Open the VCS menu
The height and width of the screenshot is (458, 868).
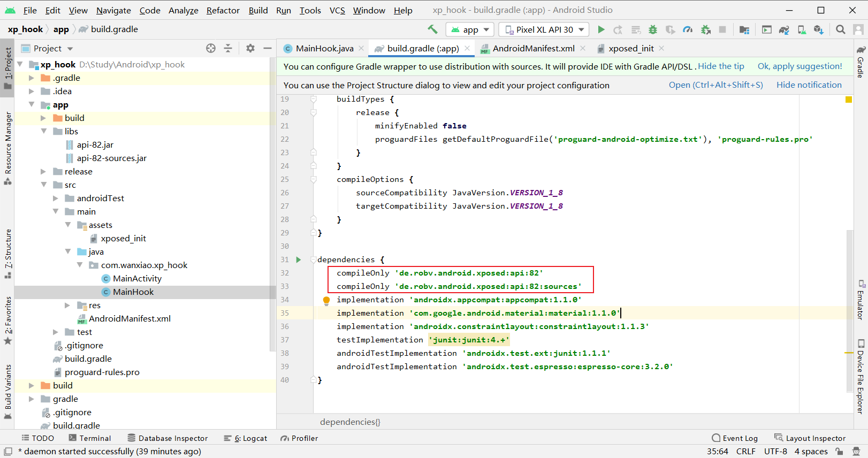tap(337, 10)
